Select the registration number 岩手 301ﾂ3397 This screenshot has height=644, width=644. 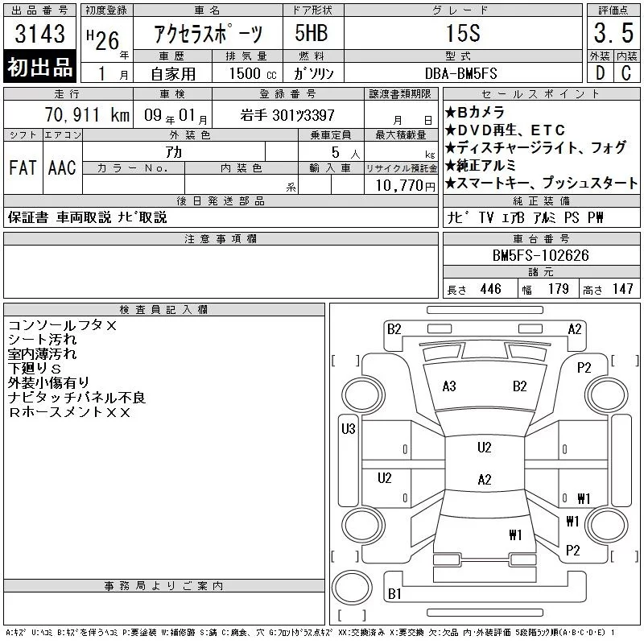click(287, 115)
